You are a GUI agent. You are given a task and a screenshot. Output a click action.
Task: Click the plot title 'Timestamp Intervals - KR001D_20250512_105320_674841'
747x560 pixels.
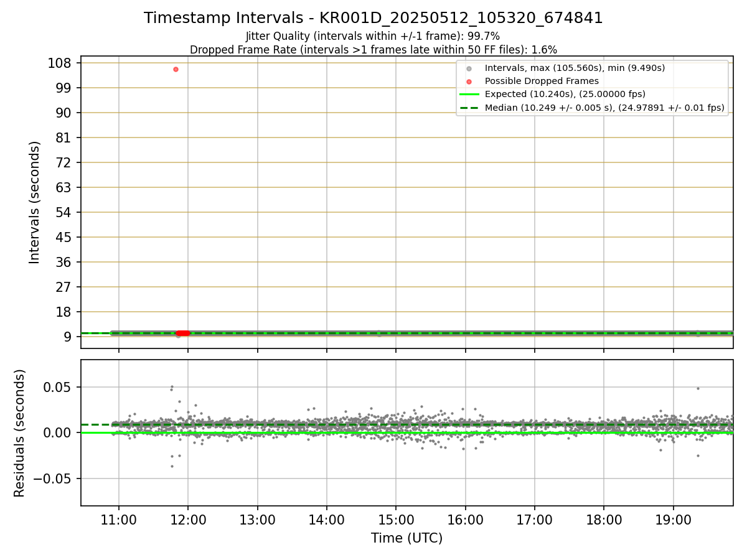[x=374, y=18]
